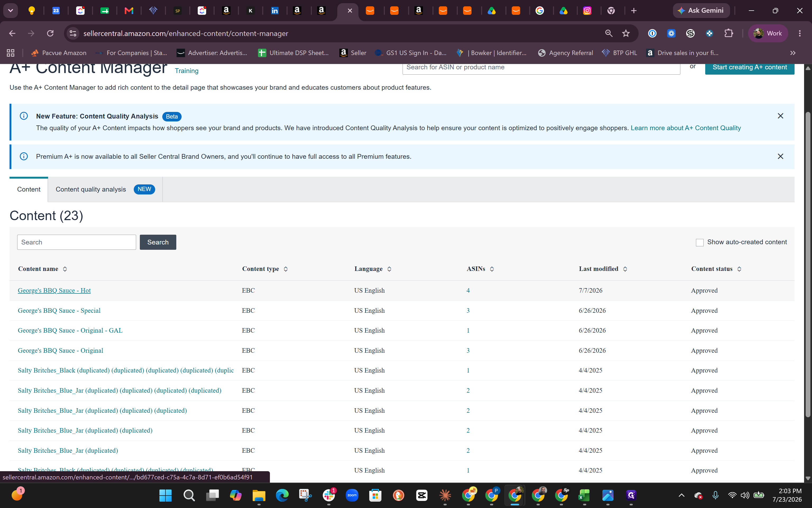The height and width of the screenshot is (508, 812).
Task: Open George's BBQ Sauce - Hot content
Action: (x=54, y=291)
